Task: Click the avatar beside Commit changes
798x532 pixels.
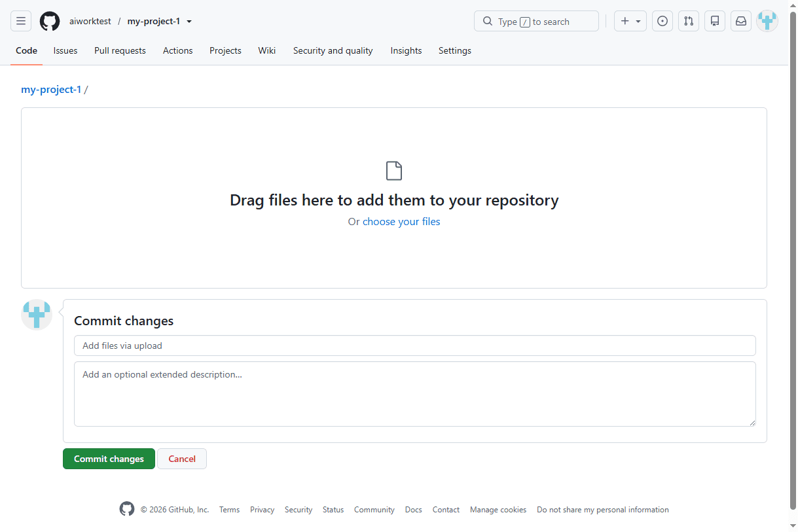Action: coord(37,315)
